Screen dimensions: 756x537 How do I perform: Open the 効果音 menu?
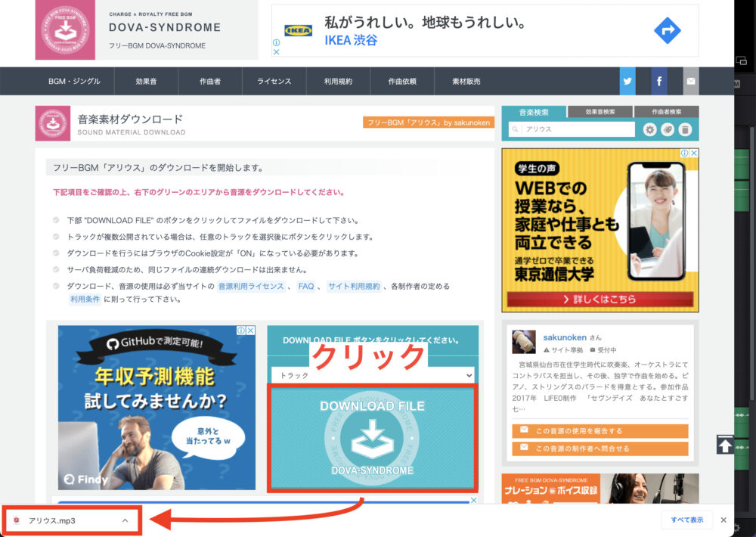coord(146,81)
